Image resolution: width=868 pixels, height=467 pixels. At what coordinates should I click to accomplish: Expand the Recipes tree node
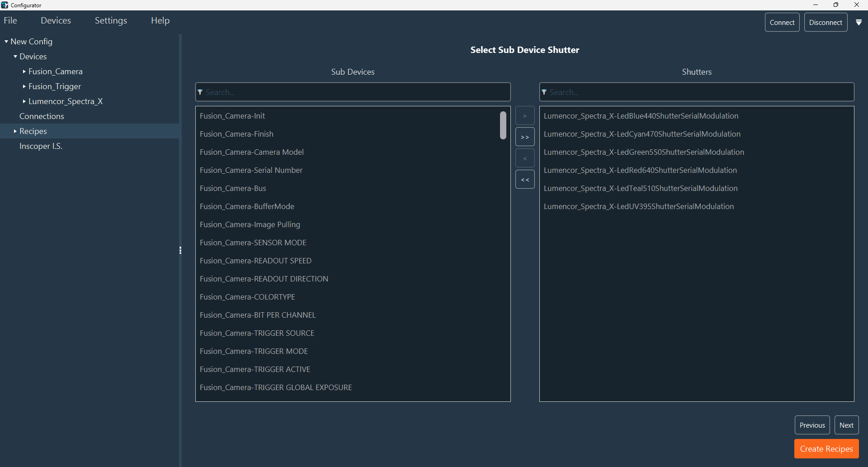click(x=15, y=131)
